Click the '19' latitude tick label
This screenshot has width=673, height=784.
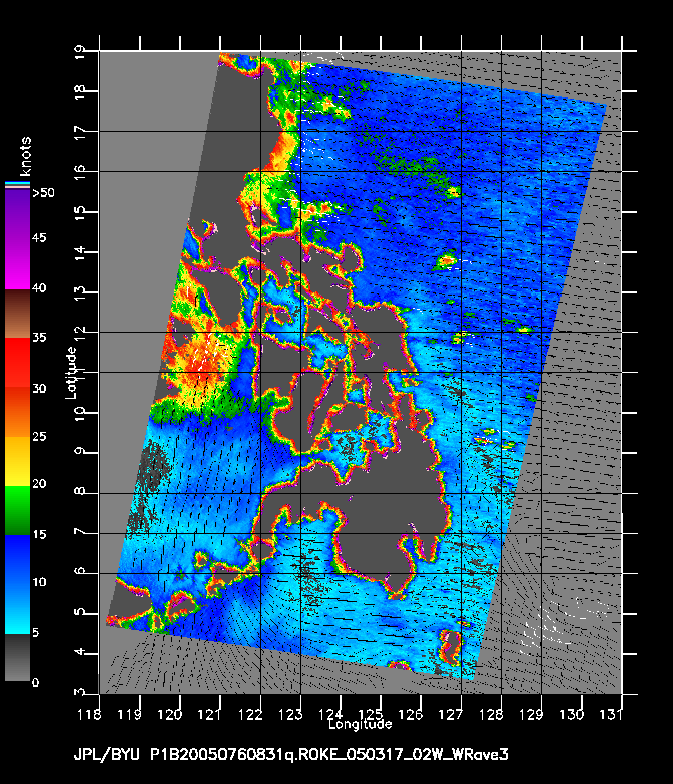click(x=79, y=52)
